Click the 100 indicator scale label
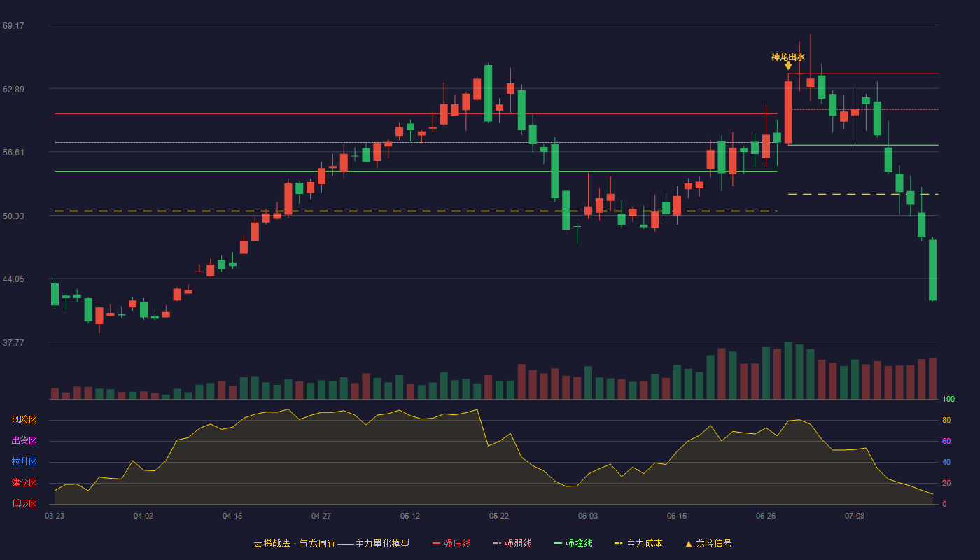 click(948, 400)
